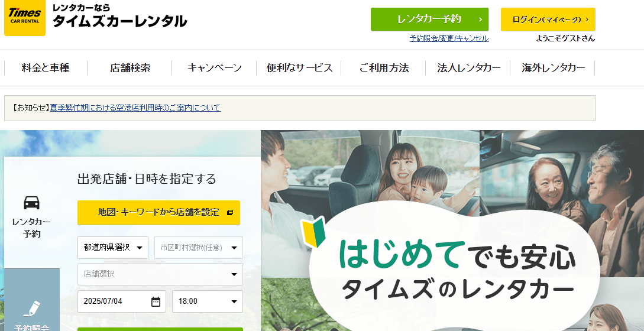
Task: Click the pencil icon for 予約照会
Action: (x=31, y=308)
